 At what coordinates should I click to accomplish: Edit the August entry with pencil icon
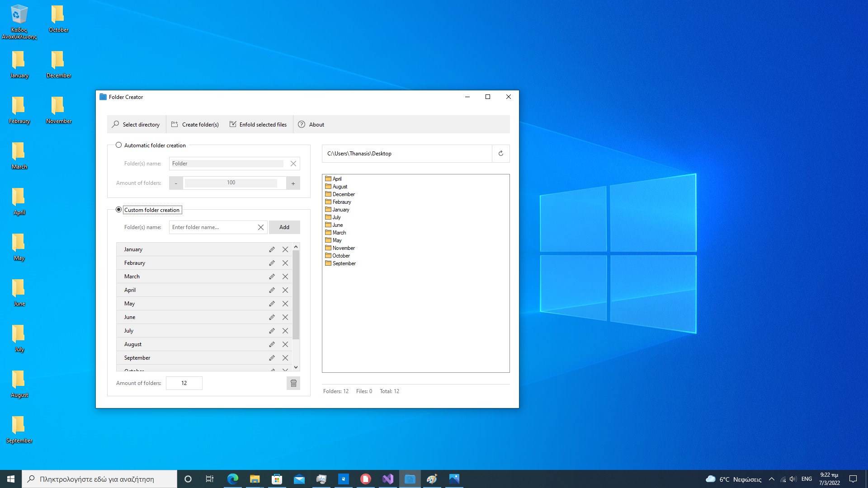point(272,344)
